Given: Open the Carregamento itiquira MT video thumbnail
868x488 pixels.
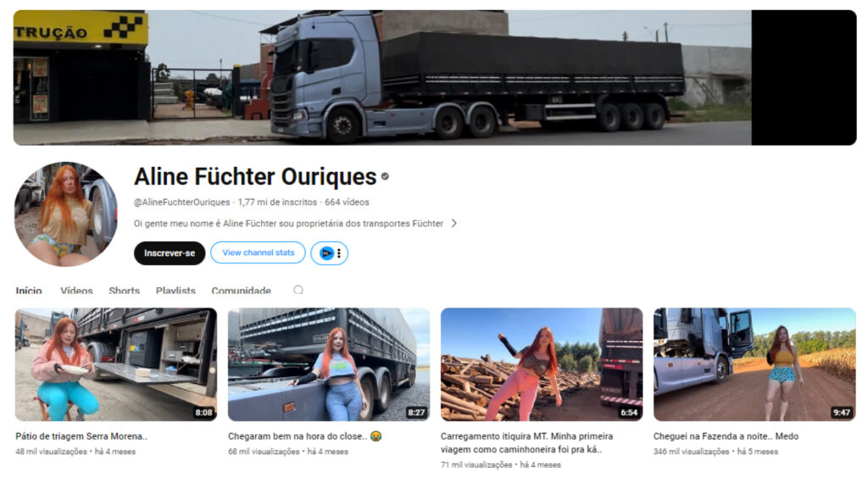Looking at the screenshot, I should click(542, 364).
